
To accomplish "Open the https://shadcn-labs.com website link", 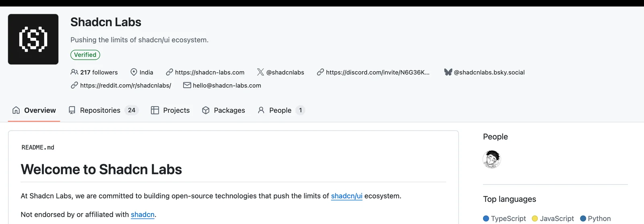I will click(x=210, y=72).
